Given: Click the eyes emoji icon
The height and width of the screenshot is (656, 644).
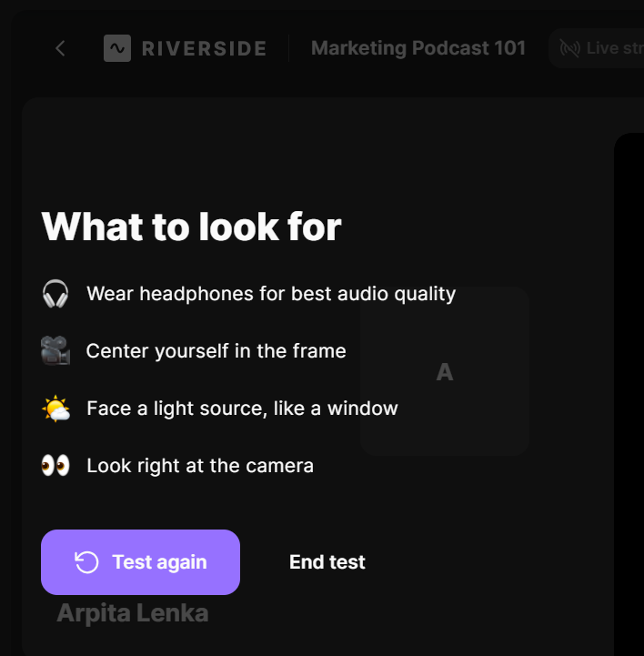Looking at the screenshot, I should point(55,466).
